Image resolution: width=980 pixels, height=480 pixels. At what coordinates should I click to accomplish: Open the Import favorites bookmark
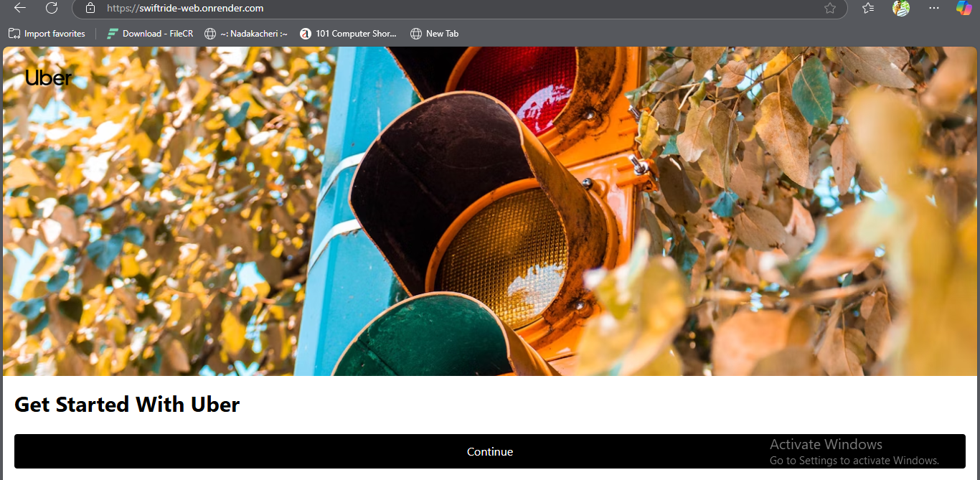(47, 34)
